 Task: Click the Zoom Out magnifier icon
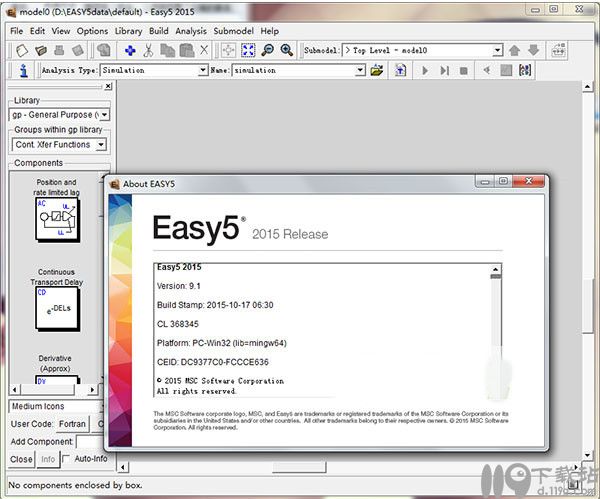[267, 50]
